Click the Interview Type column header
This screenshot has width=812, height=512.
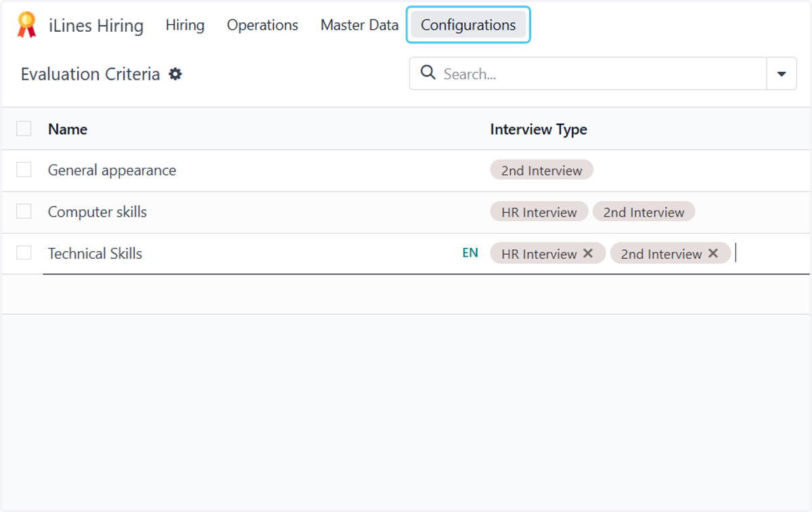539,129
